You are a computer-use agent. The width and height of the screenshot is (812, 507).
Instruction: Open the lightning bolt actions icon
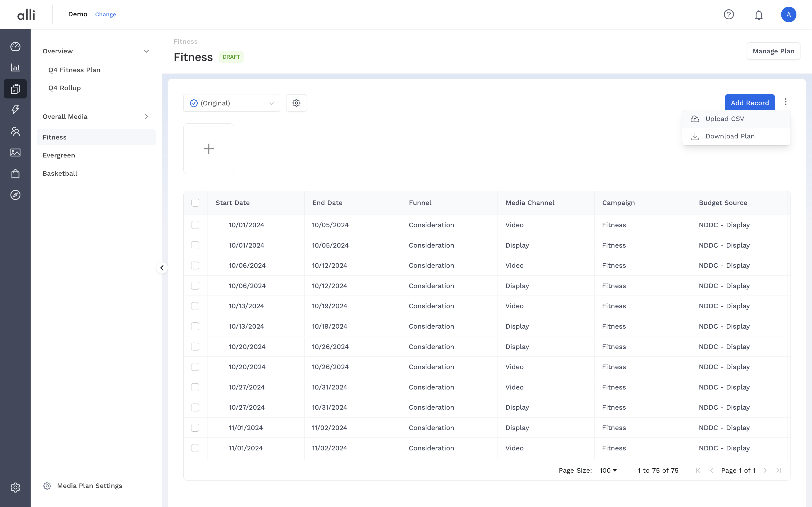tap(15, 110)
